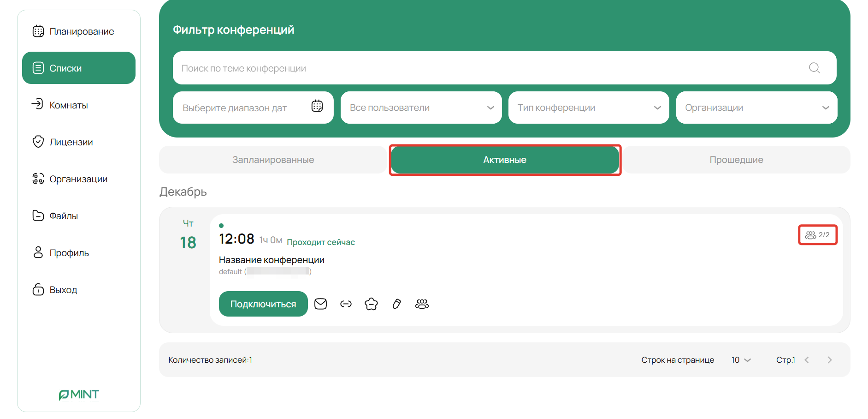
Task: Open Комнаты in the sidebar
Action: coord(69,105)
